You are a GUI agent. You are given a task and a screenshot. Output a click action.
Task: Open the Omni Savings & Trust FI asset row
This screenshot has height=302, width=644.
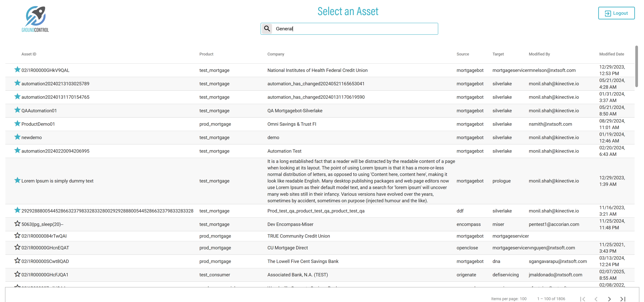tap(292, 124)
